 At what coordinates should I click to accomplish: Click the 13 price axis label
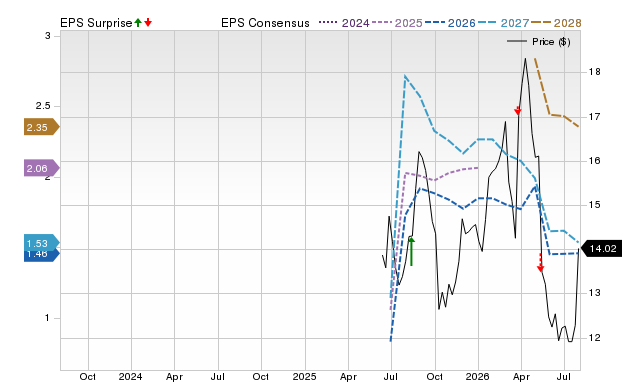tap(595, 293)
